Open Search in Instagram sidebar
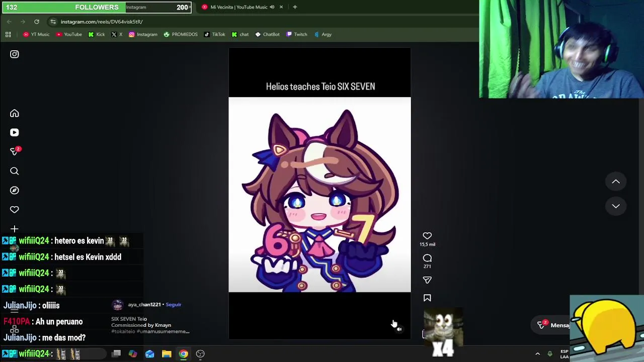Viewport: 644px width, 362px height. [14, 171]
